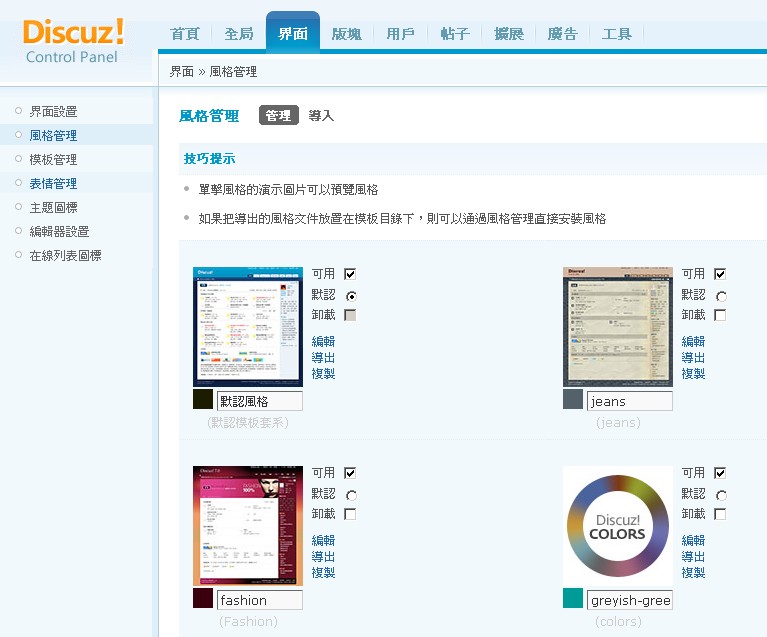Click 編輯 link for jeans style
Image resolution: width=767 pixels, height=637 pixels.
click(x=693, y=341)
